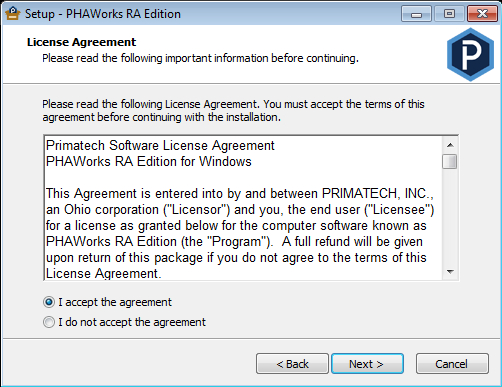
Task: Click the empty scrollbar track below the thumb
Action: click(x=450, y=217)
